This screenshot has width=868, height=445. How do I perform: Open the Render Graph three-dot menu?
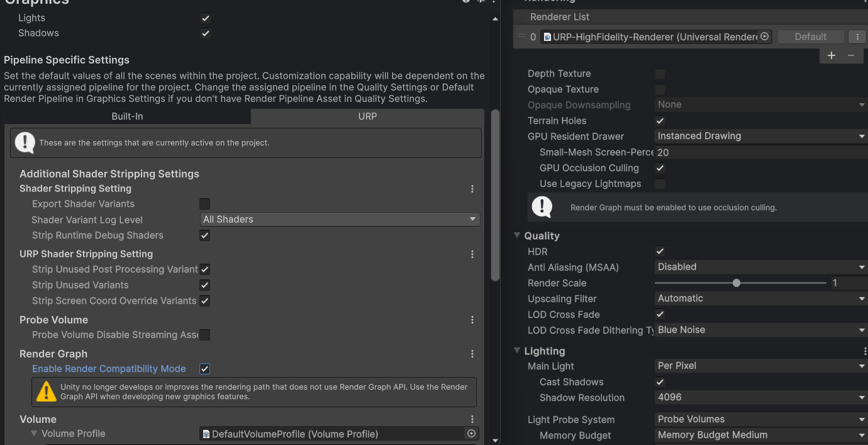472,354
